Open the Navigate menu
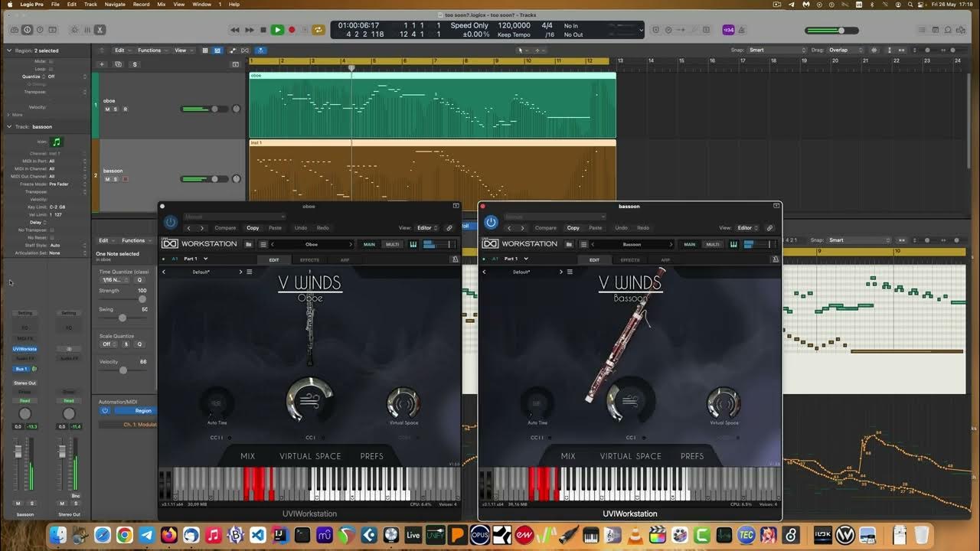 (115, 4)
